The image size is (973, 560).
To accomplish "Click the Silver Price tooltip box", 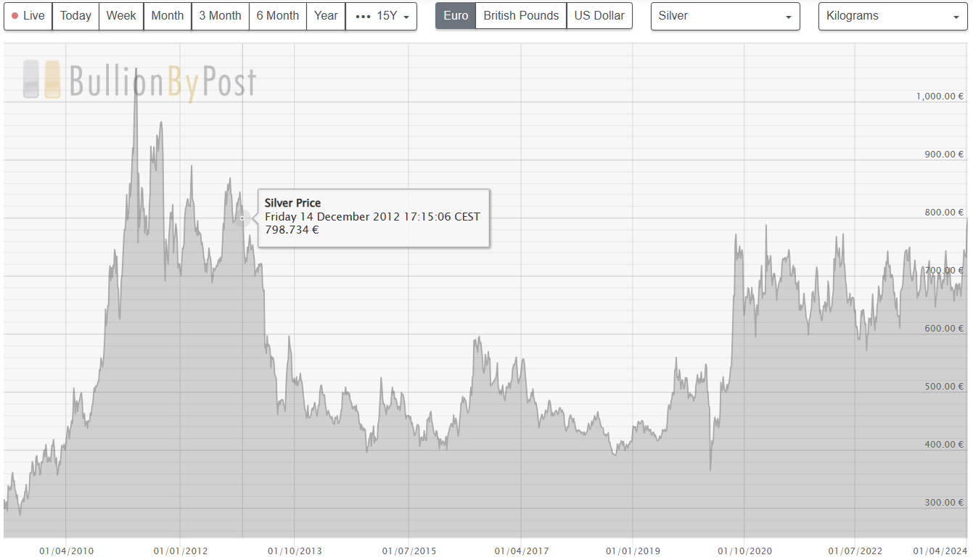I will click(x=374, y=217).
